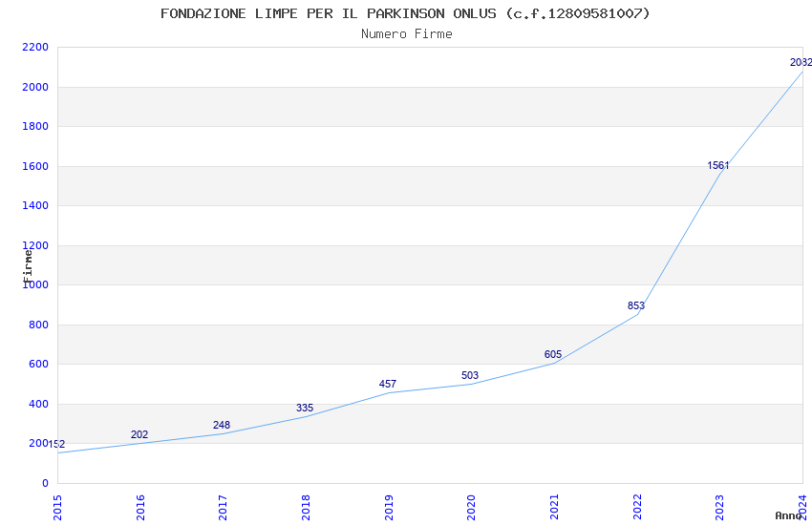The image size is (812, 525).
Task: Click the data label 503
Action: (470, 375)
